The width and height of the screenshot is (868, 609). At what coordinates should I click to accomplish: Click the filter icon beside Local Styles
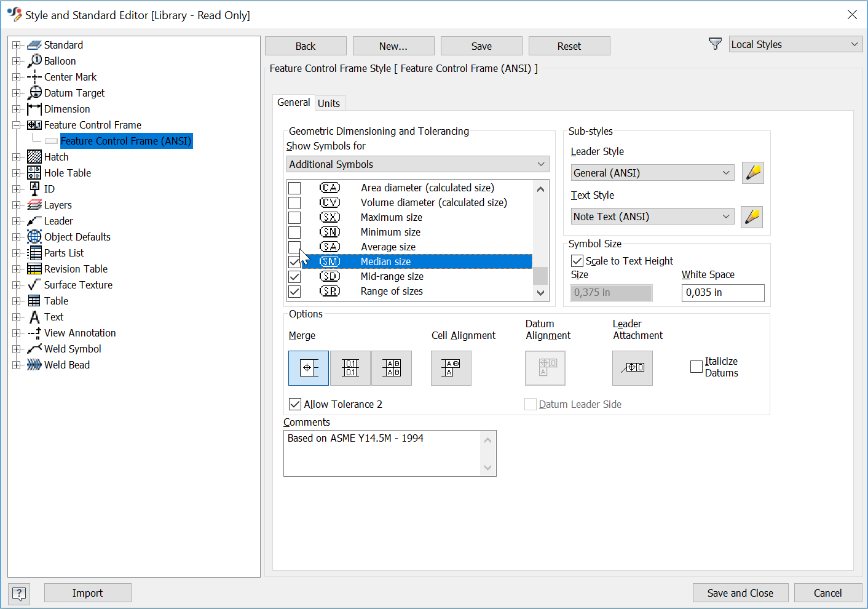[715, 44]
